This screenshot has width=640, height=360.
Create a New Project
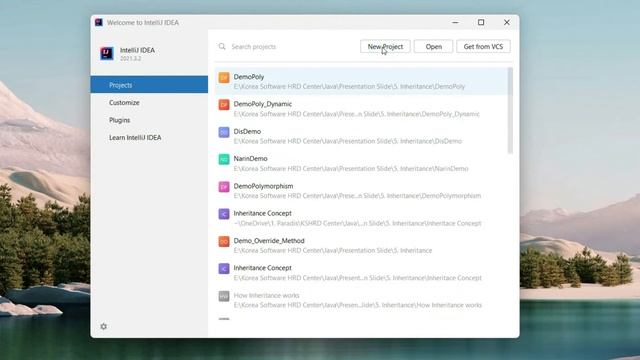pyautogui.click(x=385, y=47)
